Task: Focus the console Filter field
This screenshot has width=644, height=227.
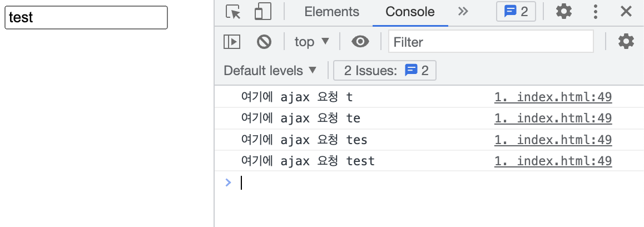Action: point(491,42)
